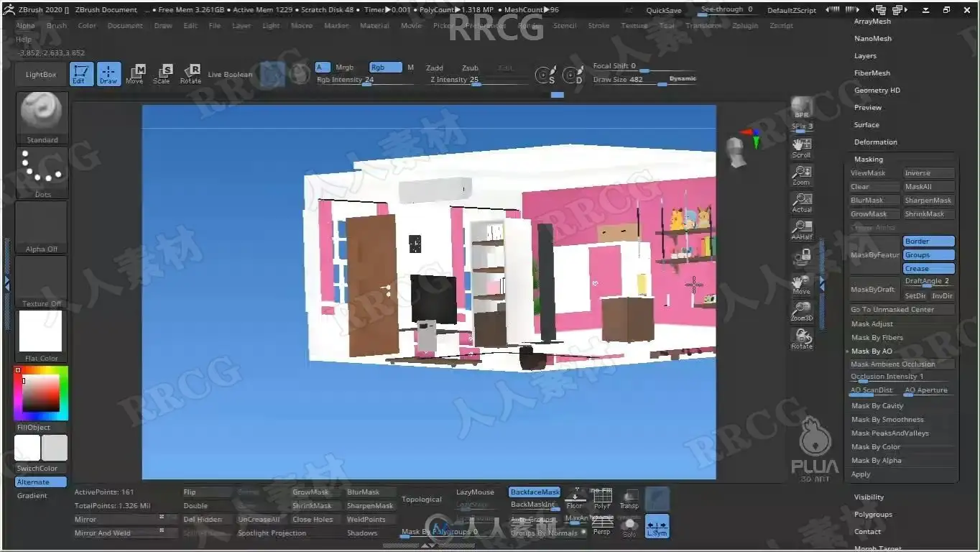Expand the Visibility subpalette
This screenshot has height=552, width=980.
coord(869,497)
